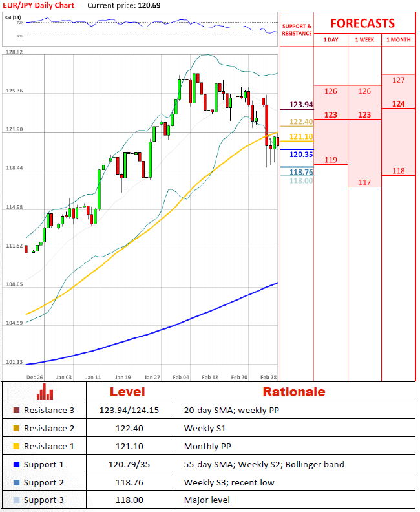Viewport: 420px width, 512px height.
Task: Click the 'SUPPORT & RESISTANCE' column header
Action: [x=297, y=29]
